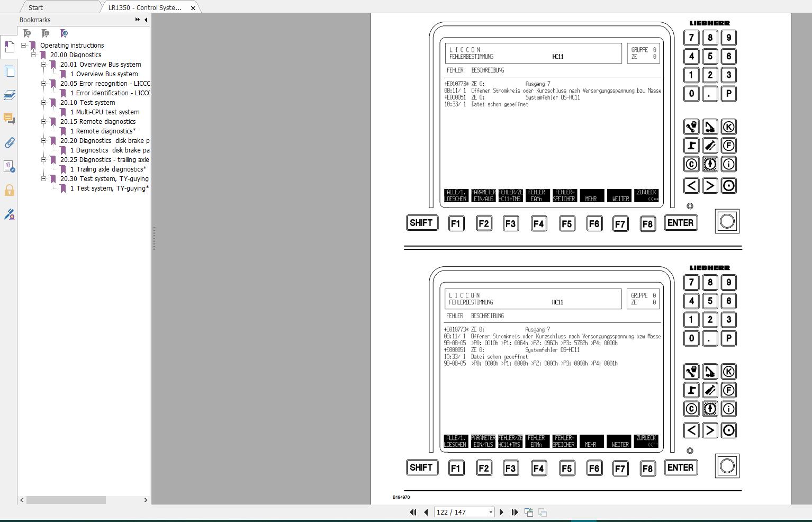Locate current bookmark in tree
The width and height of the screenshot is (812, 522).
(x=64, y=33)
